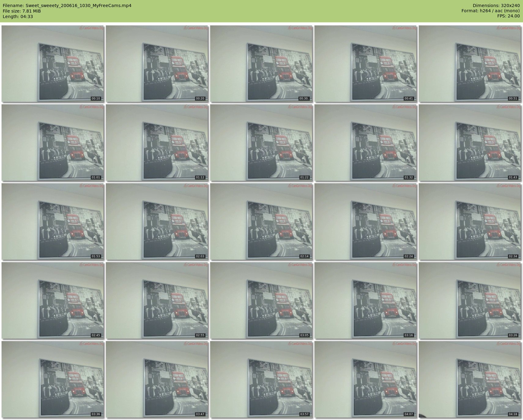523x420 pixels.
Task: Click the thumbnail marked 00:41
Action: (x=365, y=64)
